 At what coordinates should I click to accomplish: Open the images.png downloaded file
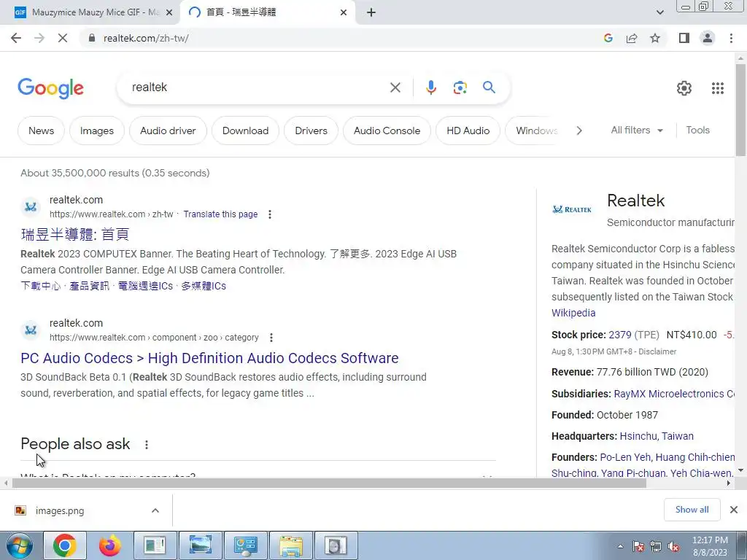tap(60, 510)
